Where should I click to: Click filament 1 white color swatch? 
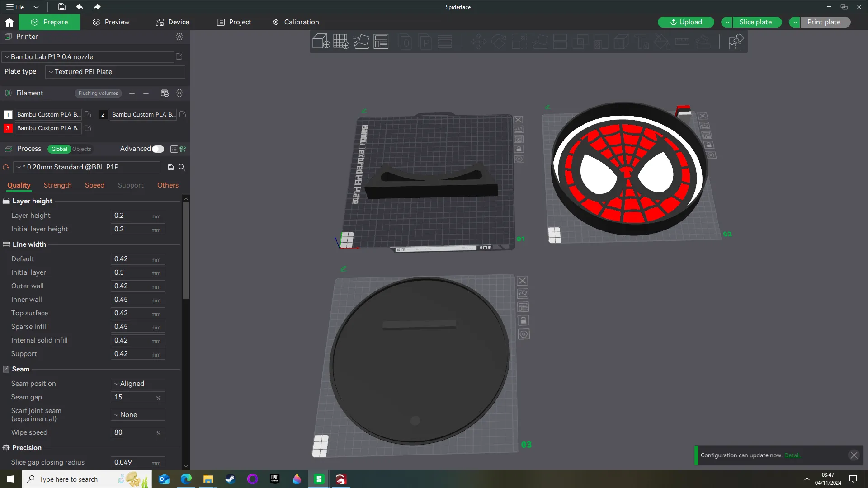click(x=8, y=115)
